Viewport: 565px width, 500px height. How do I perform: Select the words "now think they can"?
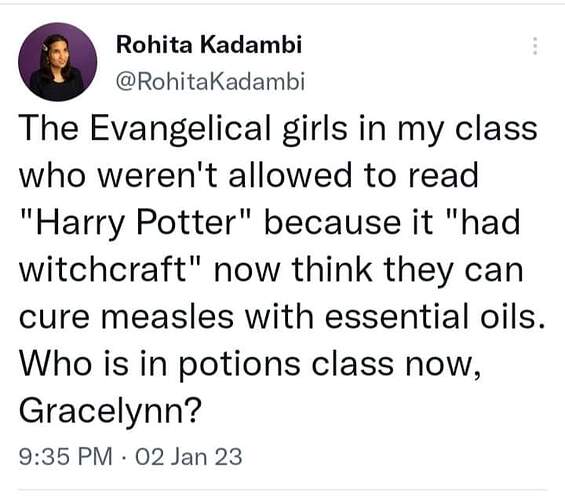pyautogui.click(x=368, y=269)
